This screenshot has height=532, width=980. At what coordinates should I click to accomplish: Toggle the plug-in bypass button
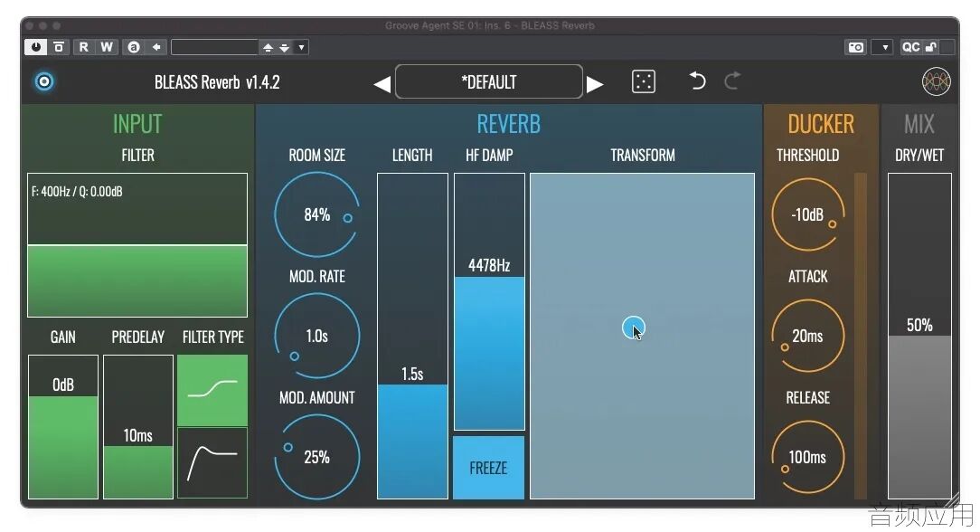59,47
